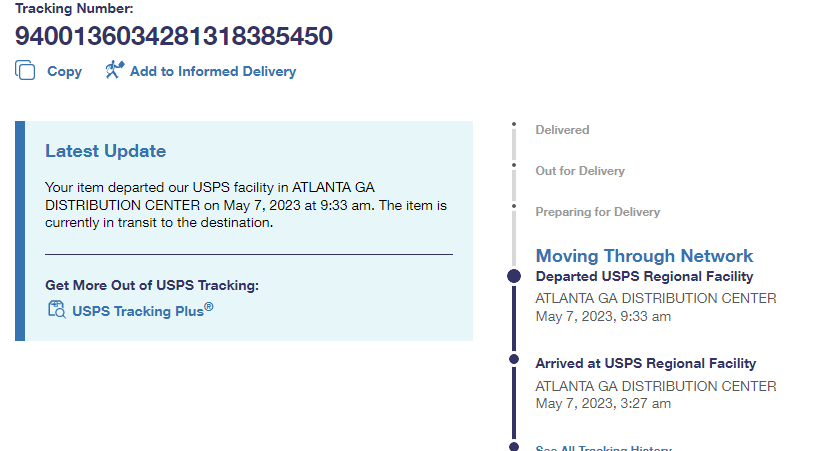Open See All Tracking History link
The image size is (814, 451).
(603, 448)
